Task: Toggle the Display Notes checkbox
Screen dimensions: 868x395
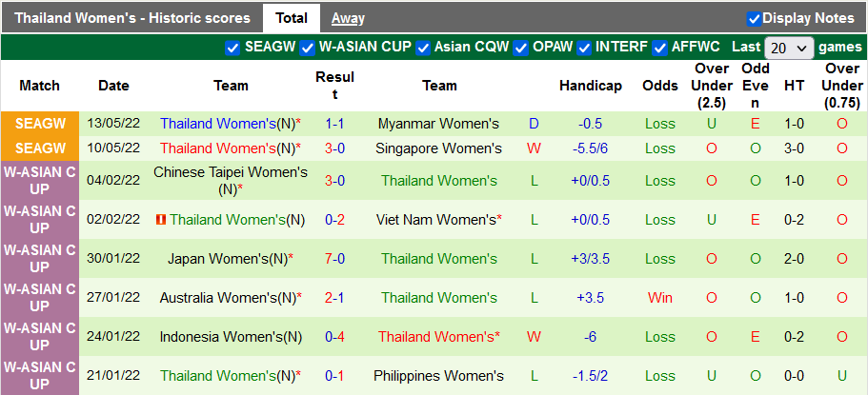Action: coord(754,18)
